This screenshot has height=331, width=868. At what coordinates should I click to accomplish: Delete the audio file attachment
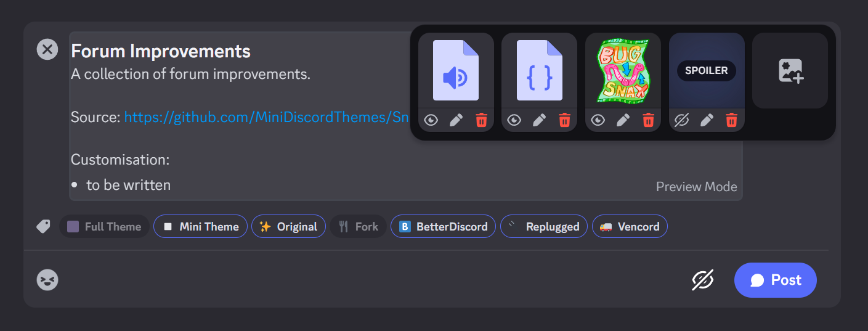481,120
